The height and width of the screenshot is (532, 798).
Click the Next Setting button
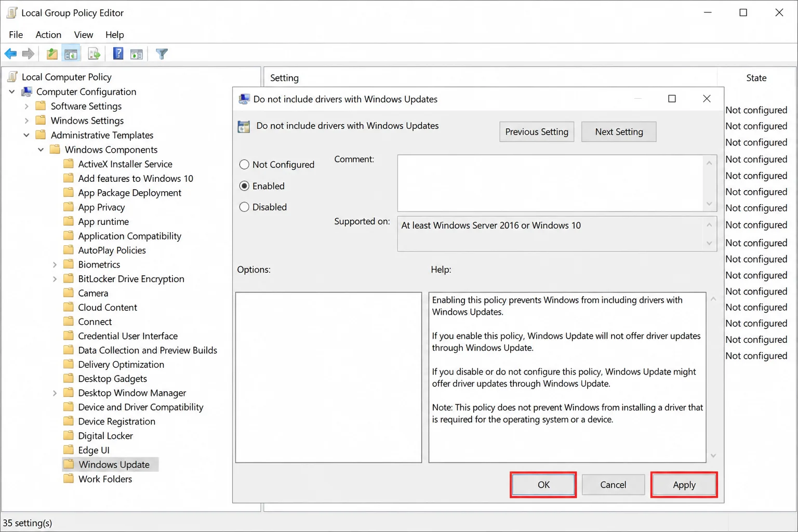click(619, 132)
